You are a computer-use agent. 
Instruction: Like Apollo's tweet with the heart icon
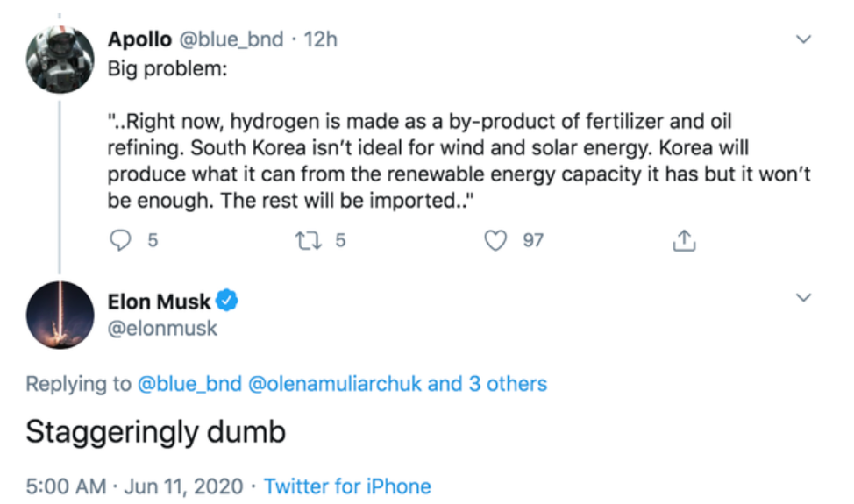pos(496,240)
